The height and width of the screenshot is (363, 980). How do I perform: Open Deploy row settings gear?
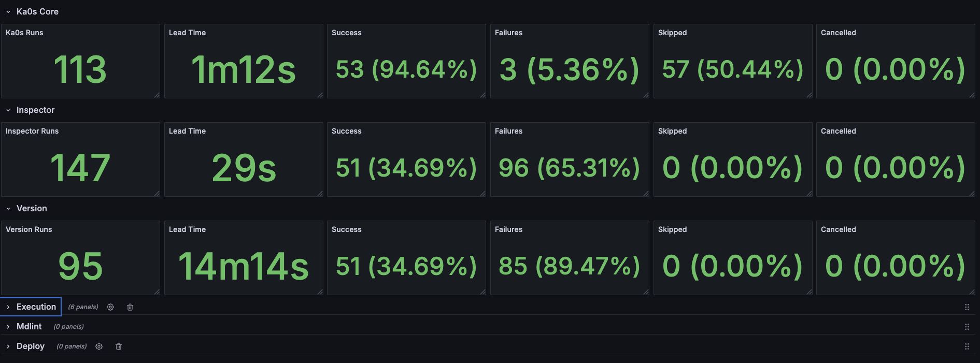[x=99, y=346]
